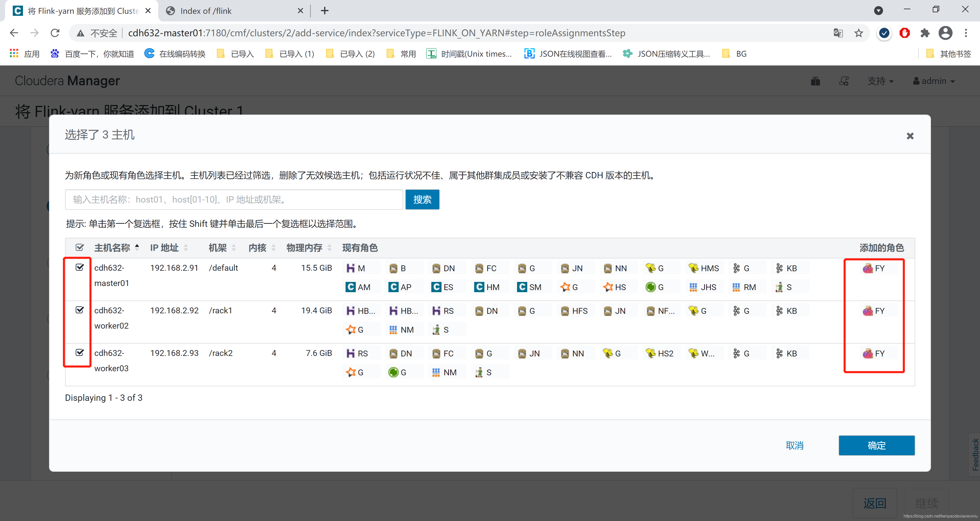Image resolution: width=980 pixels, height=521 pixels.
Task: Uncheck host cdh632-worker03
Action: pyautogui.click(x=80, y=353)
